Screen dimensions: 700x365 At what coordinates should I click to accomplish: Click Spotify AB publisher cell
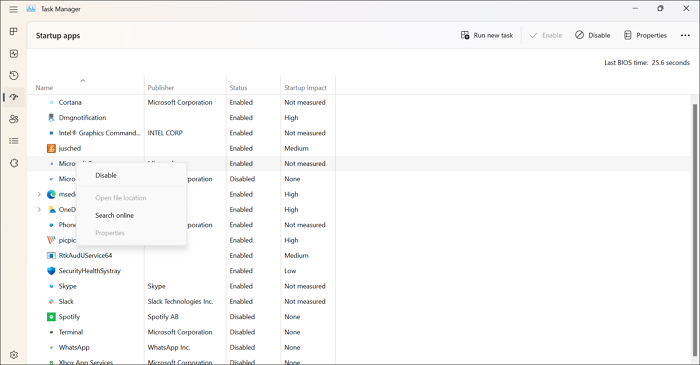163,317
